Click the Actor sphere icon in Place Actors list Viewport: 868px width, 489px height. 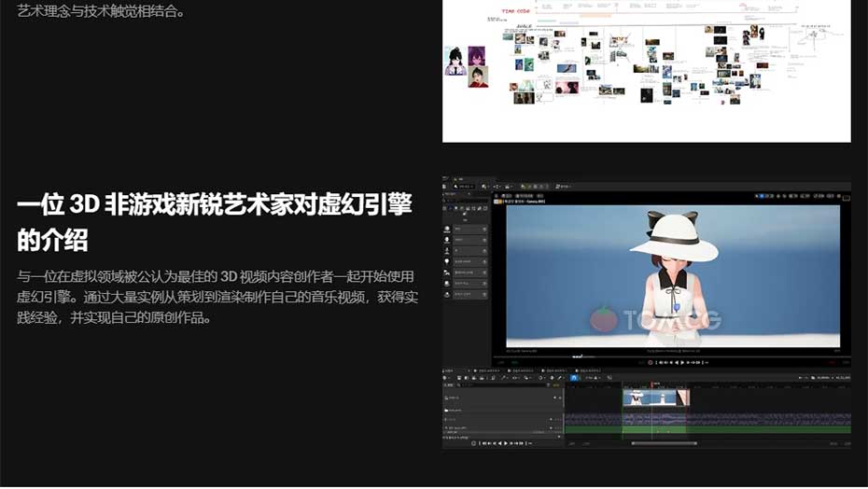point(447,229)
